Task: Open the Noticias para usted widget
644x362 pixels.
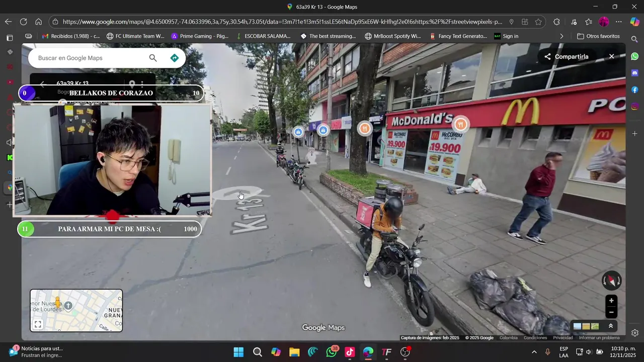Action: point(35,351)
